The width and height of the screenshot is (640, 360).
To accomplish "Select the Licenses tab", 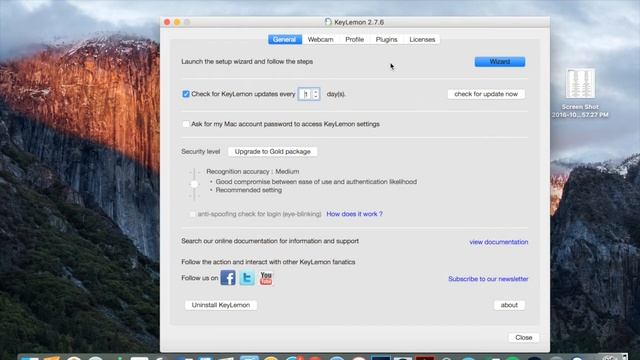I will pyautogui.click(x=422, y=40).
